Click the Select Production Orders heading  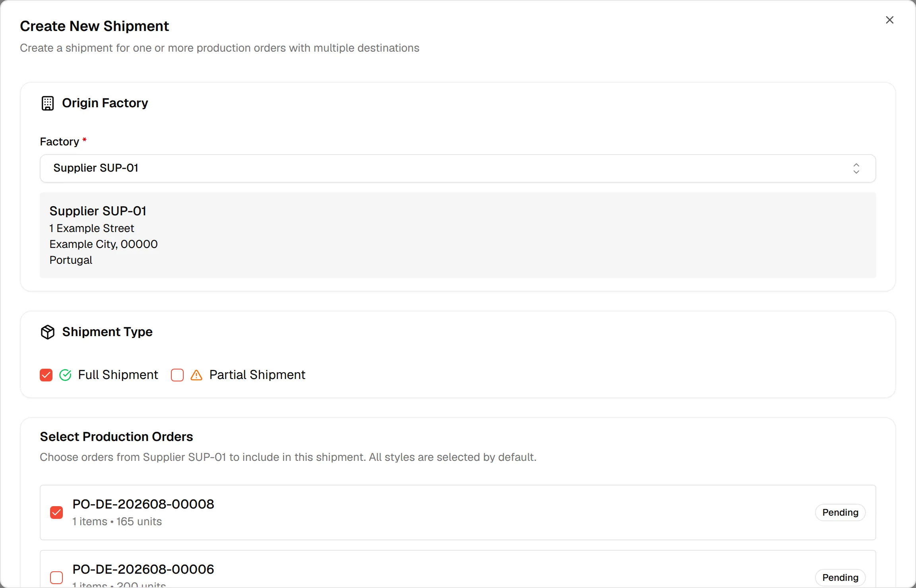[116, 437]
